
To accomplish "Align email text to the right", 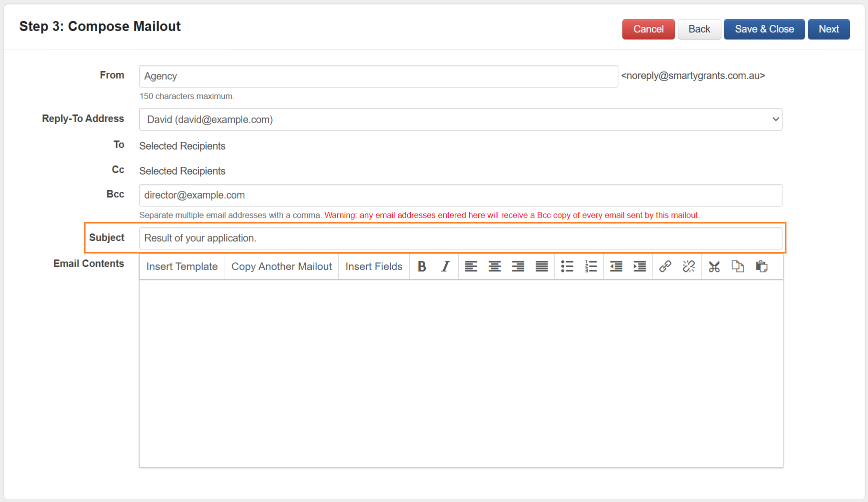I will (518, 266).
